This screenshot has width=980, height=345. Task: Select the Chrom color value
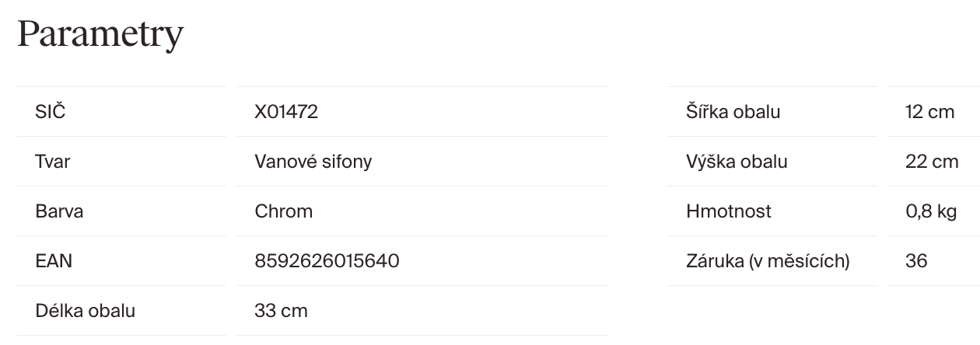(x=283, y=211)
